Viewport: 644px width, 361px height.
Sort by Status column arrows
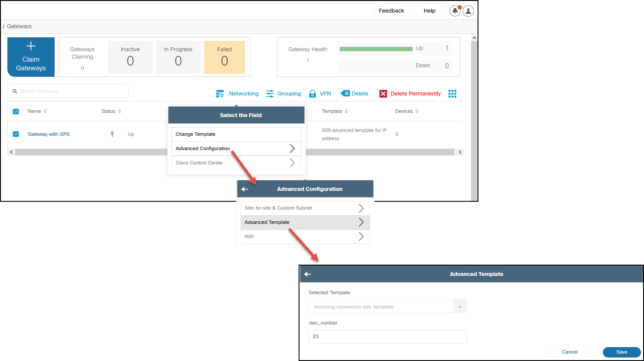tap(120, 111)
